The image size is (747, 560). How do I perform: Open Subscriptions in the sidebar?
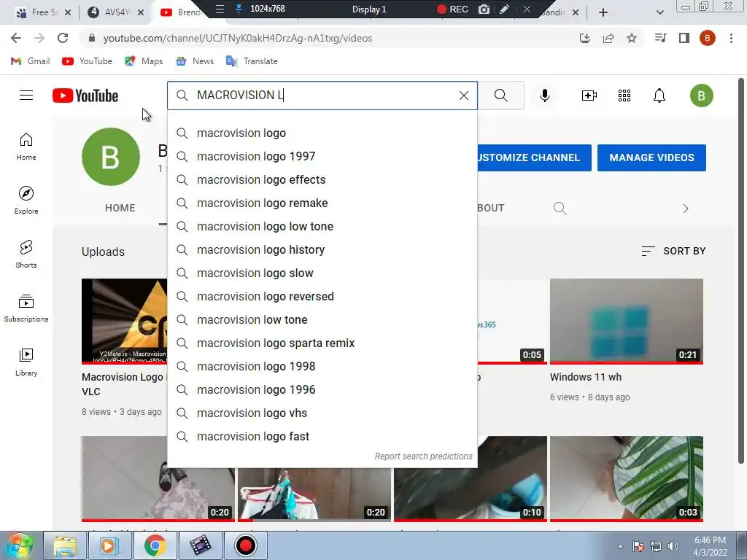click(x=26, y=308)
